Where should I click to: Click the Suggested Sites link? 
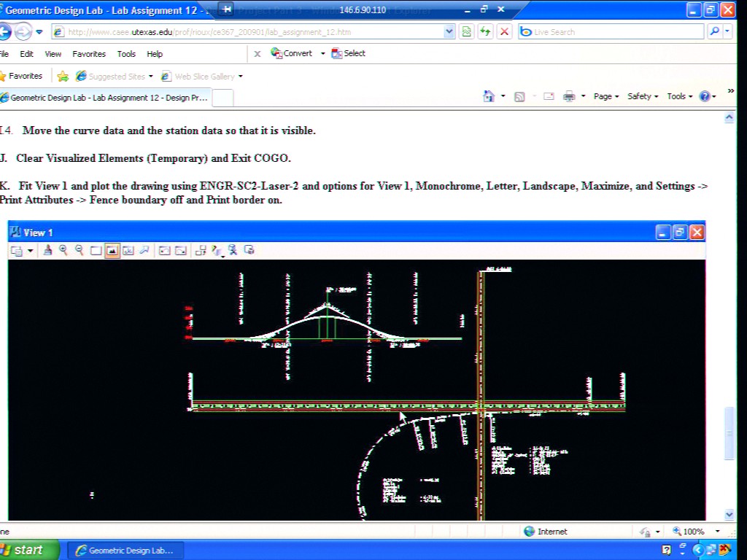(111, 76)
